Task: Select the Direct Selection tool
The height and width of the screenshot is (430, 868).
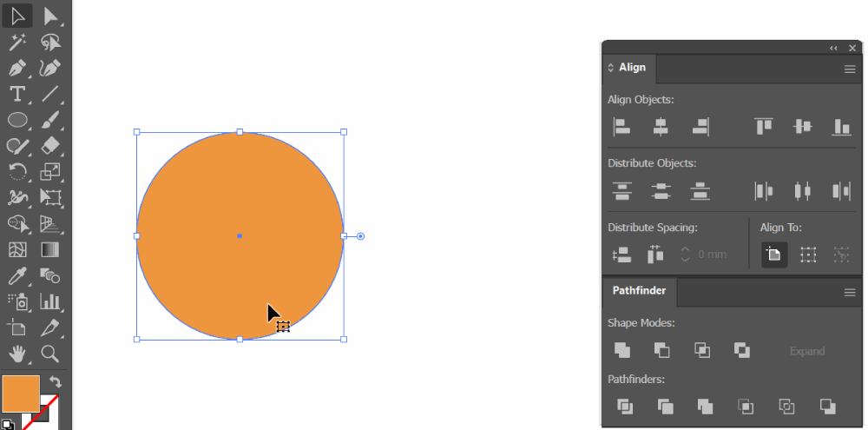Action: click(x=50, y=16)
